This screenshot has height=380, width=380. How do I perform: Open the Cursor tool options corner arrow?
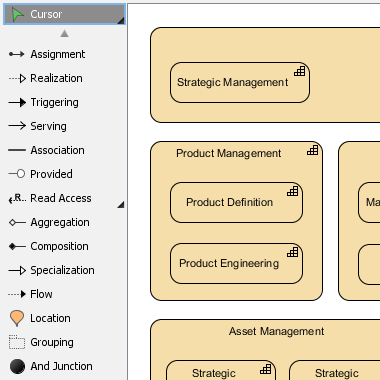point(121,21)
